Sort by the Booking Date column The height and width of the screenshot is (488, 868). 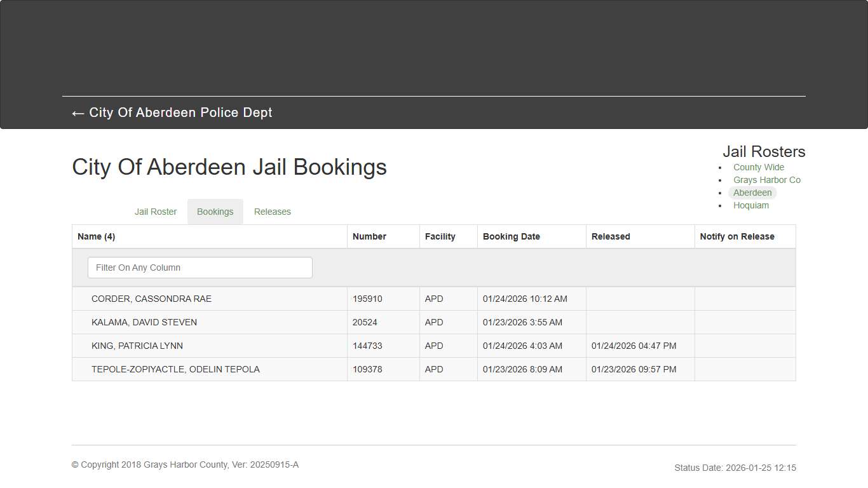click(512, 236)
